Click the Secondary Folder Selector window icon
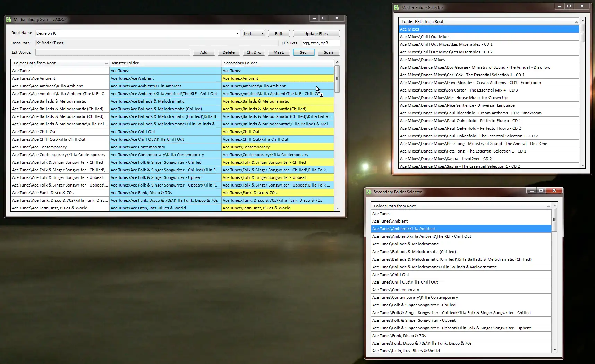This screenshot has height=364, width=595. [369, 192]
